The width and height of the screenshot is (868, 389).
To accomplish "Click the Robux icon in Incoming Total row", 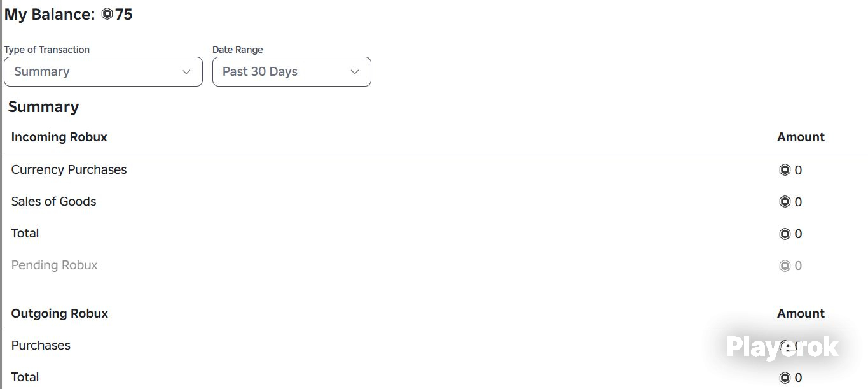I will click(x=785, y=234).
